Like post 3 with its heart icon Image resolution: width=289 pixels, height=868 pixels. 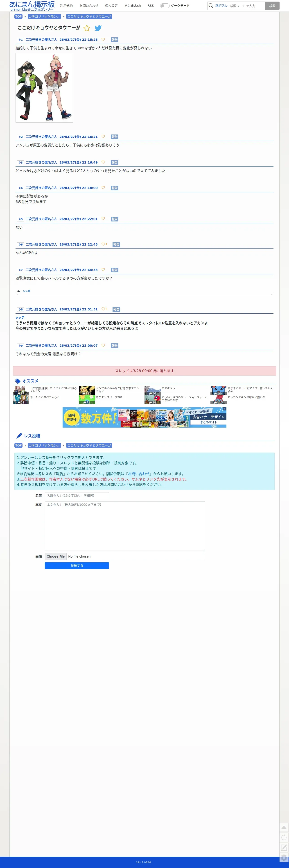pyautogui.click(x=103, y=162)
